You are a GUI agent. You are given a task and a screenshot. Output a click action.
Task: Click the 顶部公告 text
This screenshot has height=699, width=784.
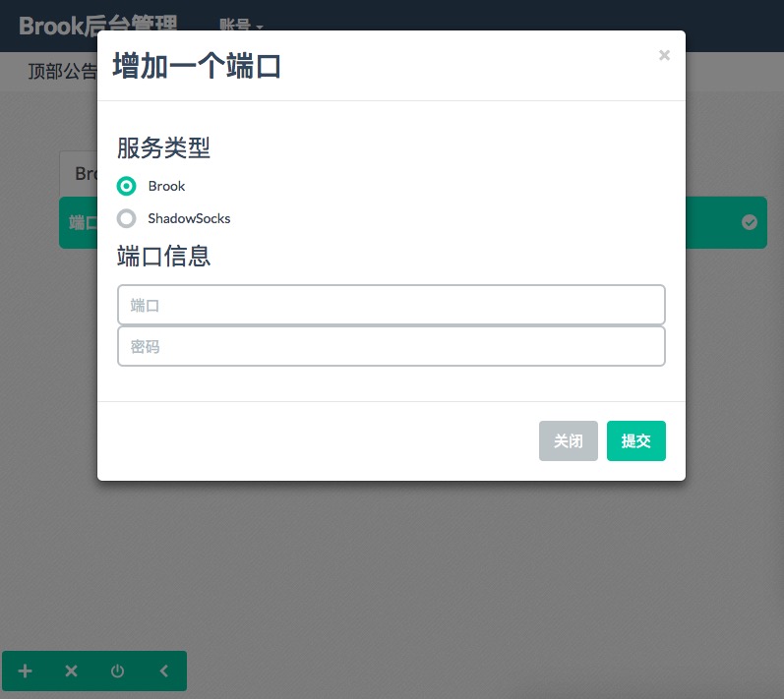point(62,71)
